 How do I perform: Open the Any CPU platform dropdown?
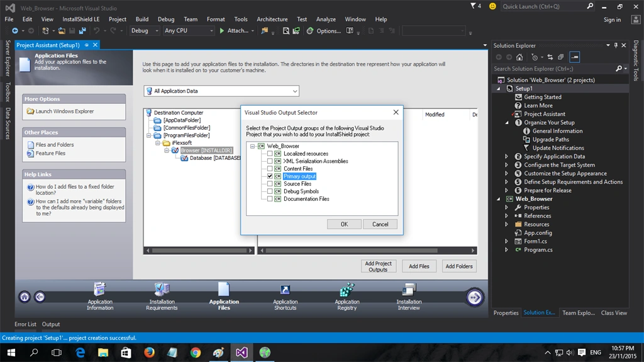(x=189, y=30)
